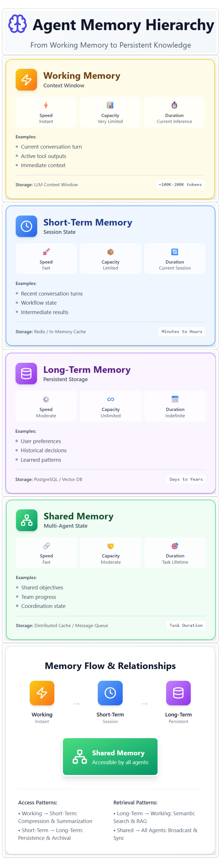Click the blue clock icon beside Short-Term Memory heading
Viewport: 221px width, 868px height.
(26, 226)
